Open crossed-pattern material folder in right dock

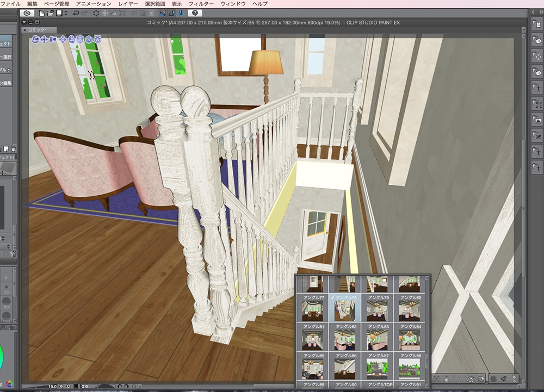(x=537, y=56)
